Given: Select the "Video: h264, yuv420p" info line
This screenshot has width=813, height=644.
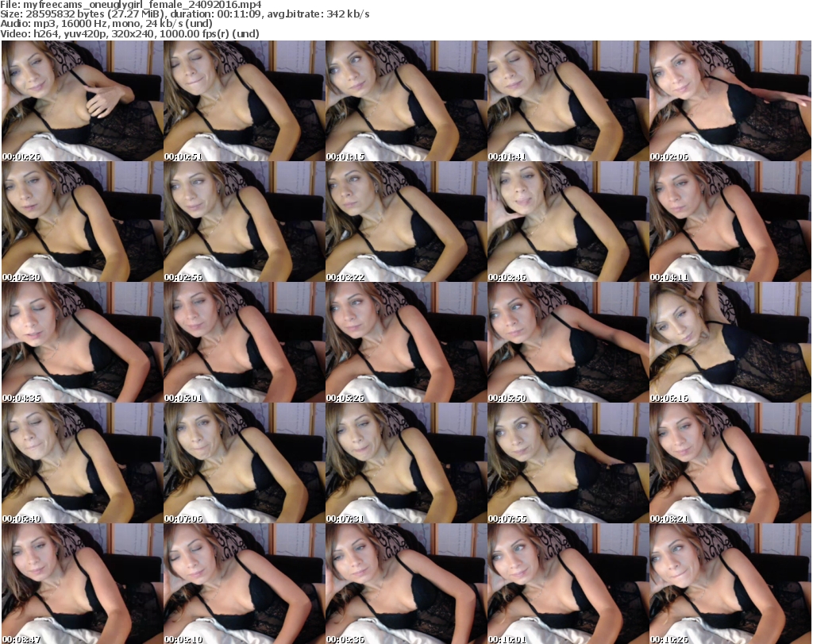Looking at the screenshot, I should point(129,33).
